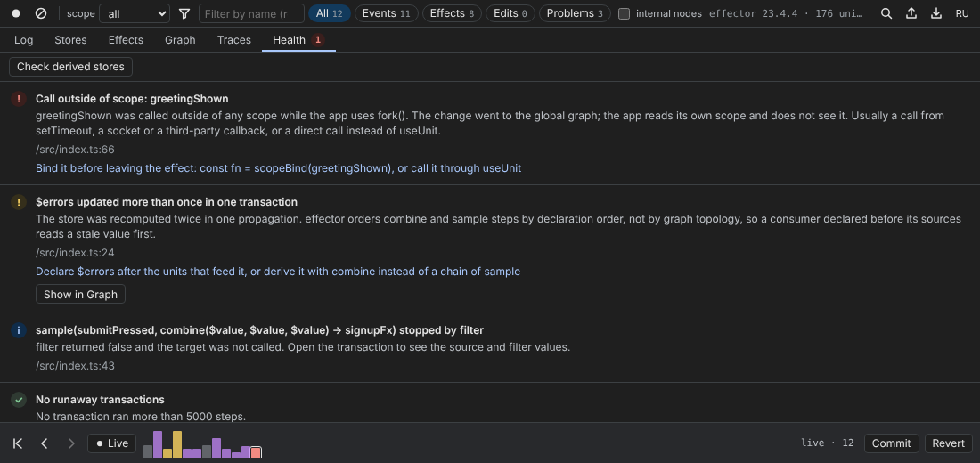Switch to the Graph tab

click(x=180, y=40)
